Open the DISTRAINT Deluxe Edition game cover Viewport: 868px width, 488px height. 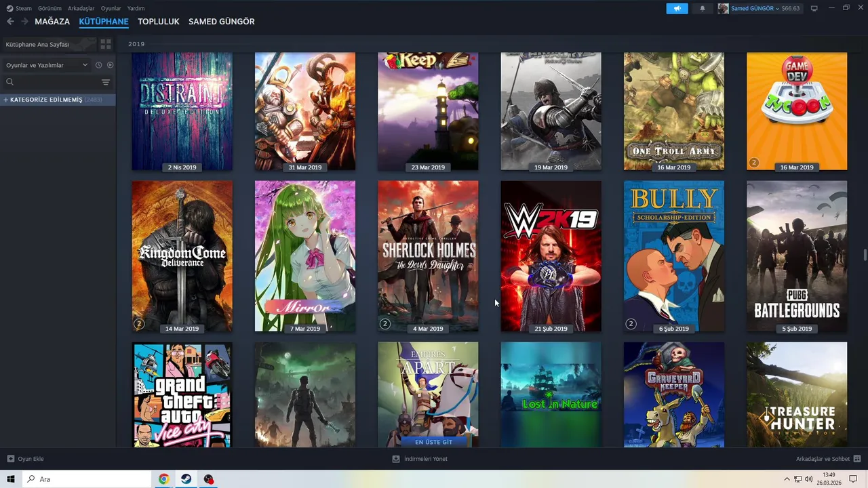pyautogui.click(x=182, y=111)
